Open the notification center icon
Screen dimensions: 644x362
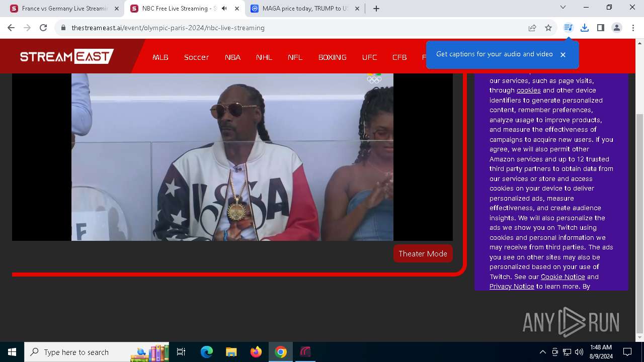[628, 352]
